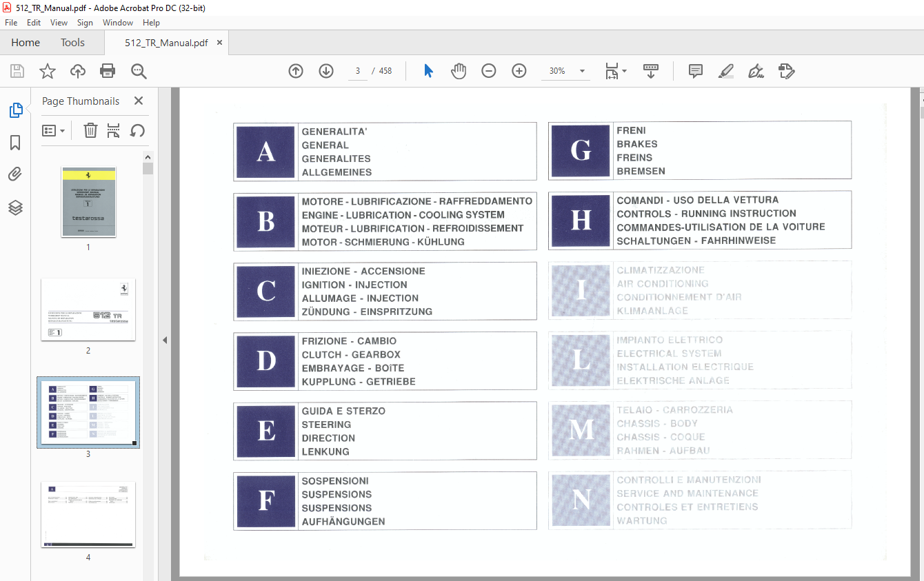Viewport: 924px width, 581px height.
Task: Rotate pages with the rotate icon
Action: 137,130
